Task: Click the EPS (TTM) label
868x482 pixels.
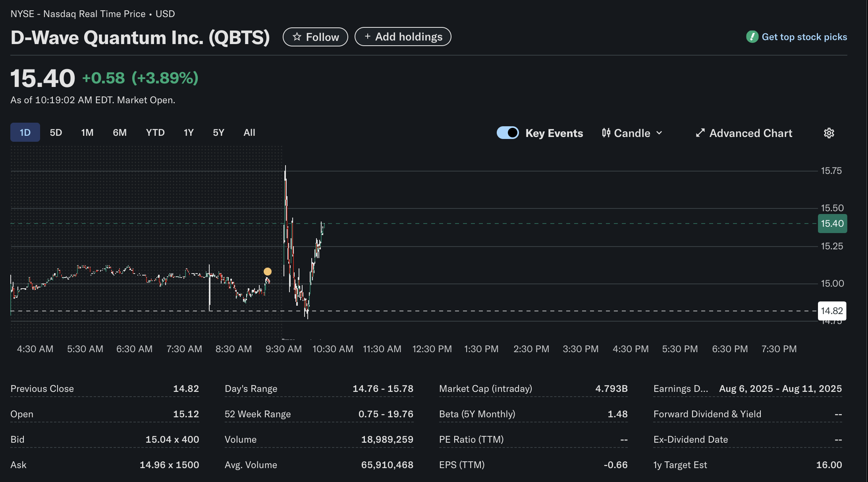Action: tap(462, 465)
